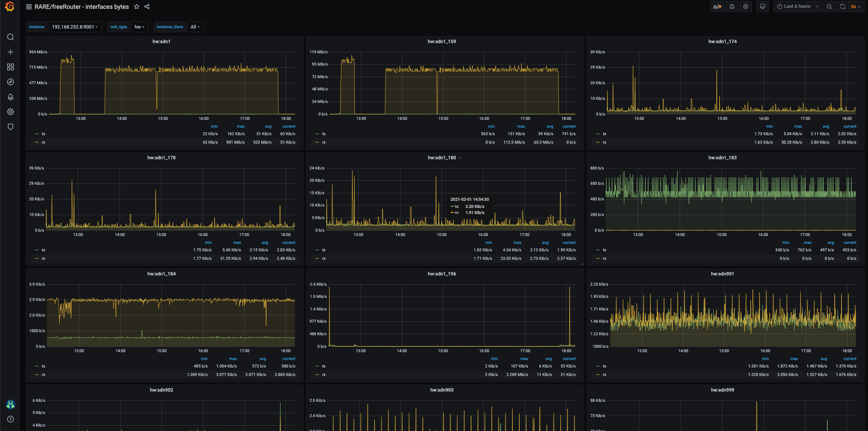Toggle rx series in hw:sdn1_159 legend

point(324,142)
